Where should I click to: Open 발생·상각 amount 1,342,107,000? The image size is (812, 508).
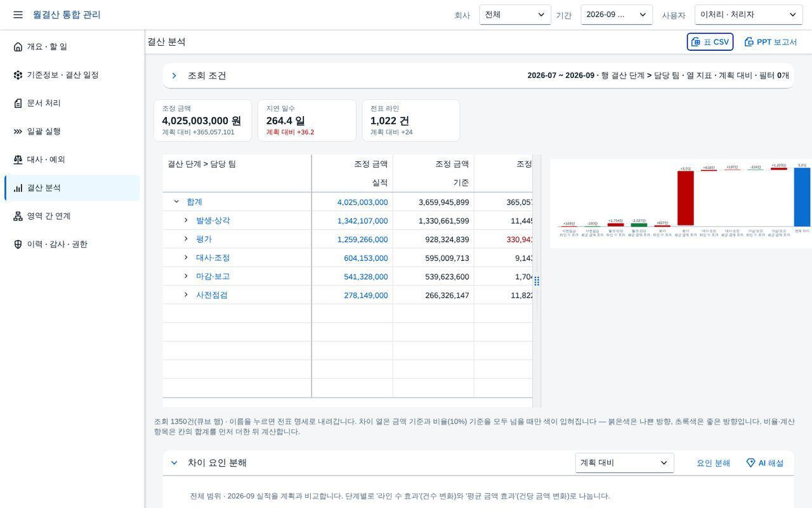click(362, 221)
